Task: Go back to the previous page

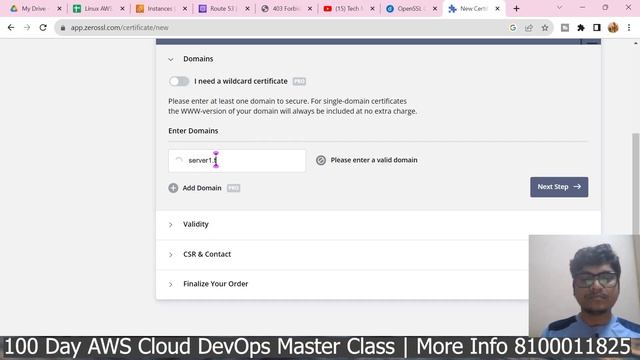Action: click(x=11, y=28)
